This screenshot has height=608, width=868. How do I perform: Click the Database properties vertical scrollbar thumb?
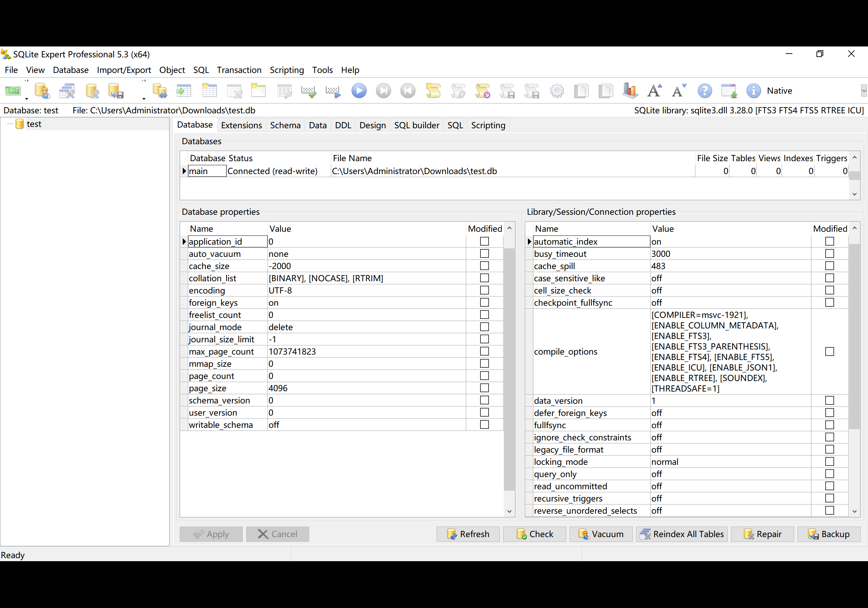(509, 369)
